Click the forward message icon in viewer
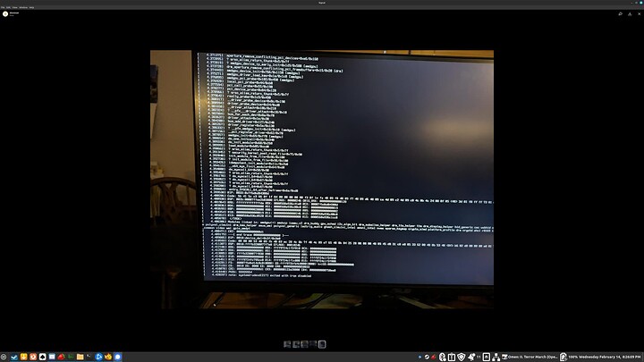This screenshot has width=644, height=362. click(620, 14)
